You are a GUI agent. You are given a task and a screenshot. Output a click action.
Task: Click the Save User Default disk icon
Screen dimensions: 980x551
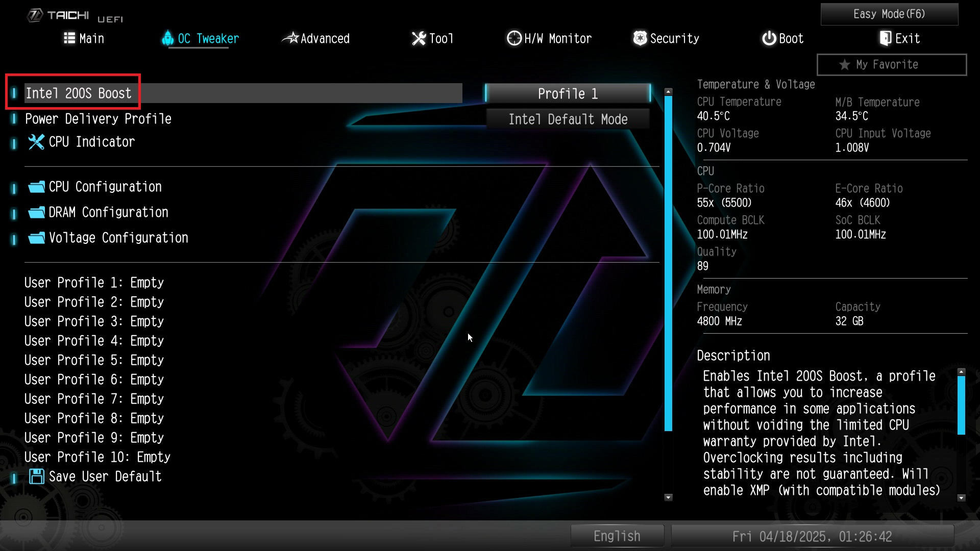pyautogui.click(x=36, y=476)
